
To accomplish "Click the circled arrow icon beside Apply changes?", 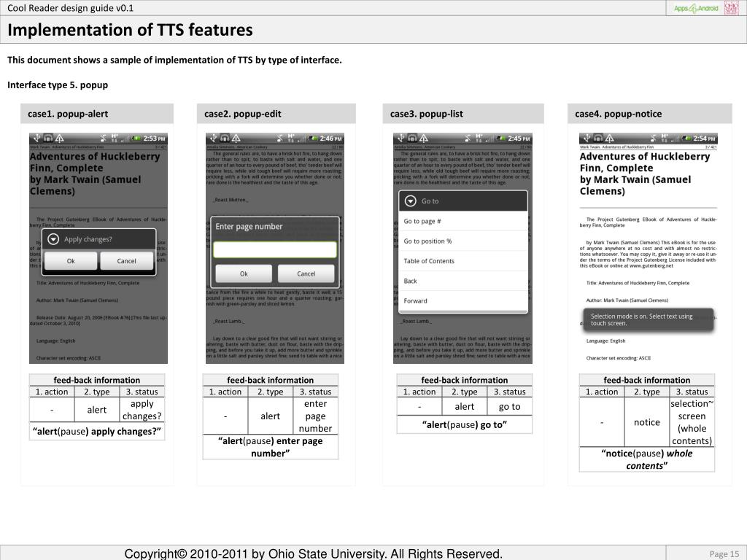I will pos(53,239).
